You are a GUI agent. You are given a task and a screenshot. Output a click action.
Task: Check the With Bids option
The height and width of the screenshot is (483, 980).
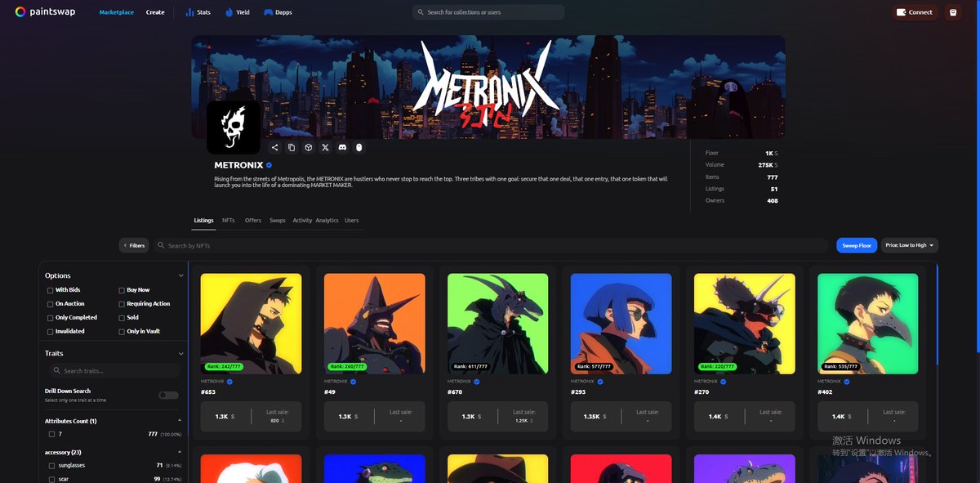pyautogui.click(x=51, y=290)
